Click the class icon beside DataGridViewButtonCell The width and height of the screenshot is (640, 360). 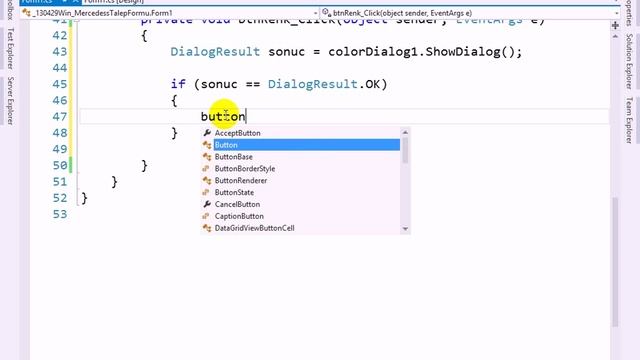(x=207, y=228)
